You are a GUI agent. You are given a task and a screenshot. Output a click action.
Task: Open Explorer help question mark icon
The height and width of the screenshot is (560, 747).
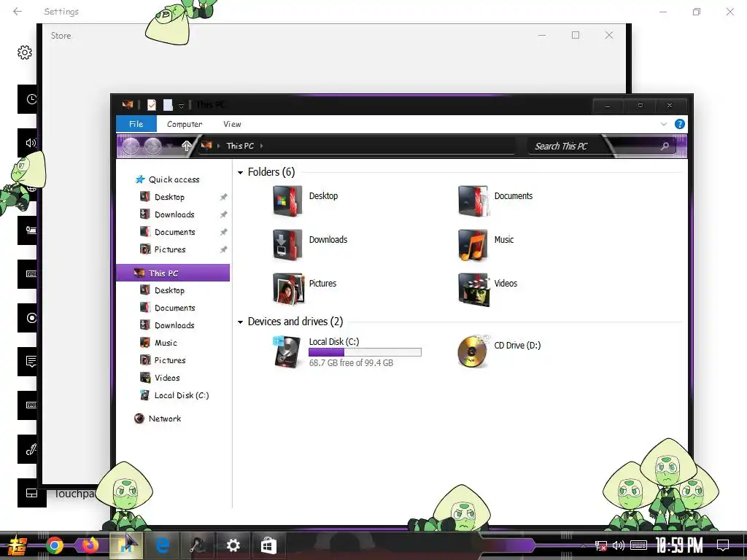click(680, 124)
